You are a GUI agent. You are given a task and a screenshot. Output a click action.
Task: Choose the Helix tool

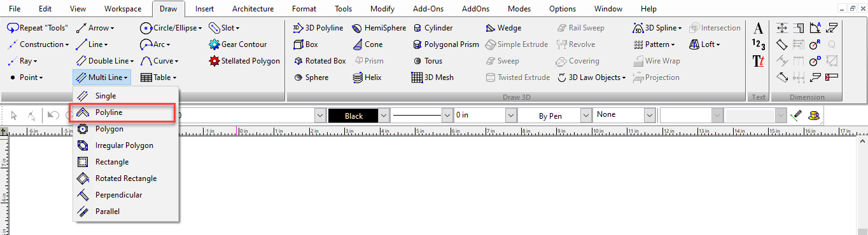coord(368,77)
